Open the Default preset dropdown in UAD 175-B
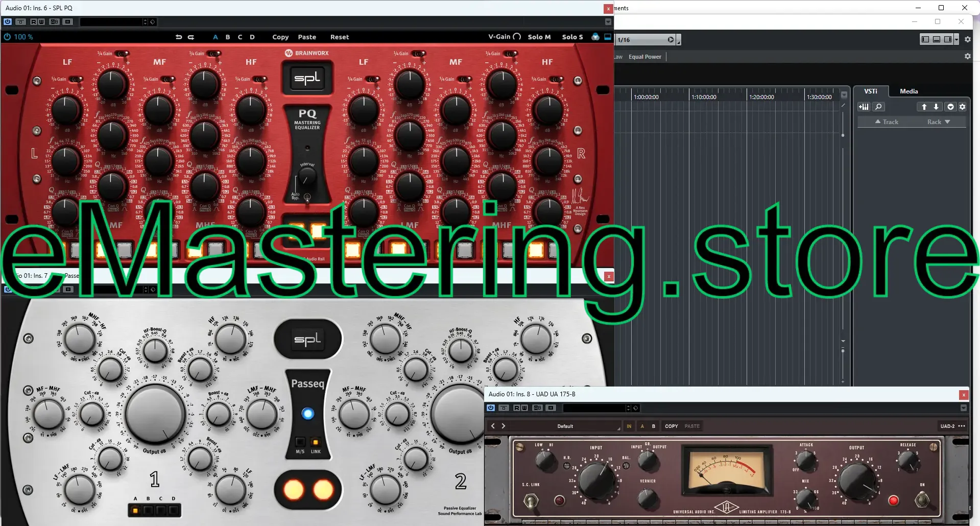980x526 pixels. tap(587, 426)
